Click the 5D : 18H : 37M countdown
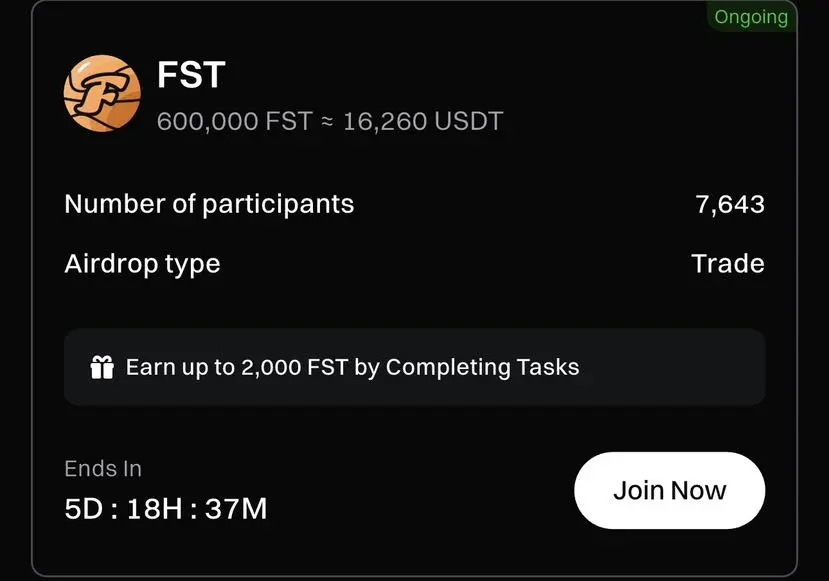 [x=166, y=509]
